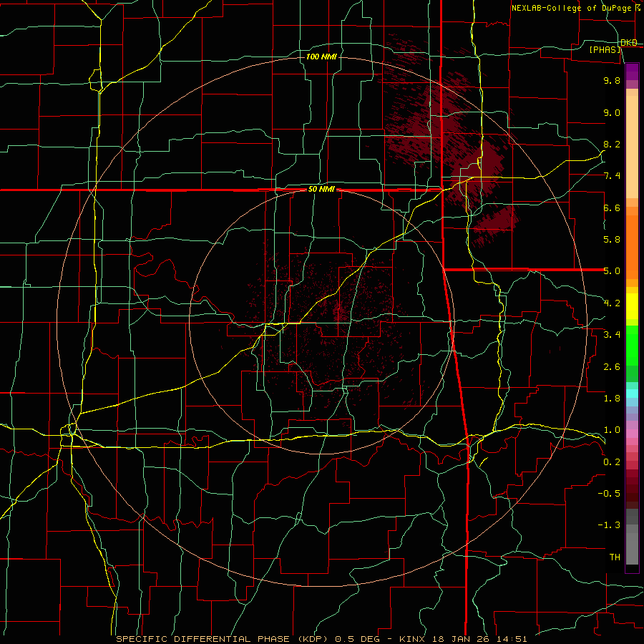Click the 8.2 color scale value
The height and width of the screenshot is (644, 644).
point(612,144)
